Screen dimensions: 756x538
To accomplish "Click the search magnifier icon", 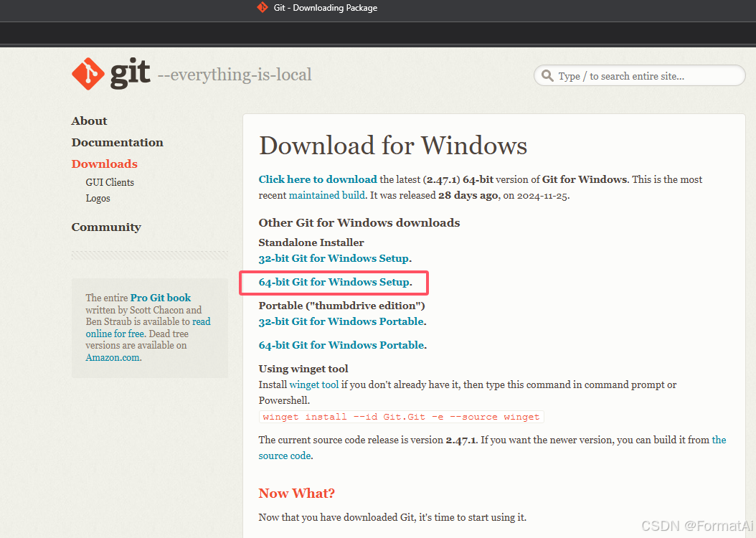I will coord(547,76).
